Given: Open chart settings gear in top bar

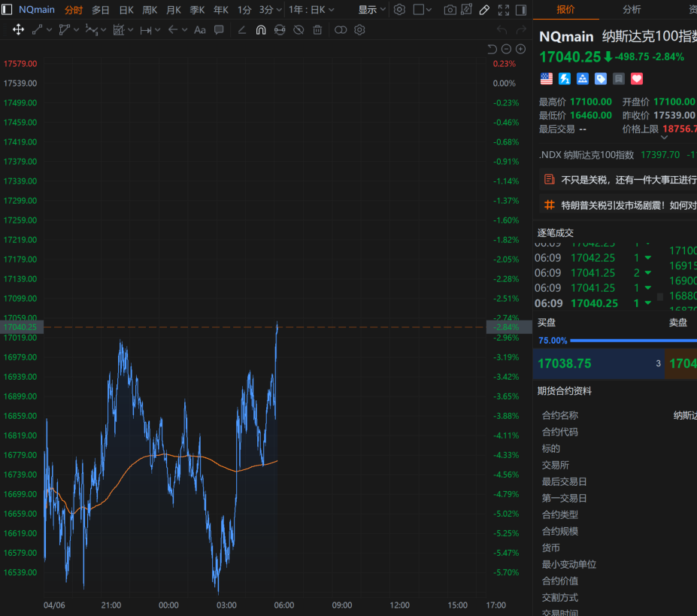Looking at the screenshot, I should [x=399, y=10].
